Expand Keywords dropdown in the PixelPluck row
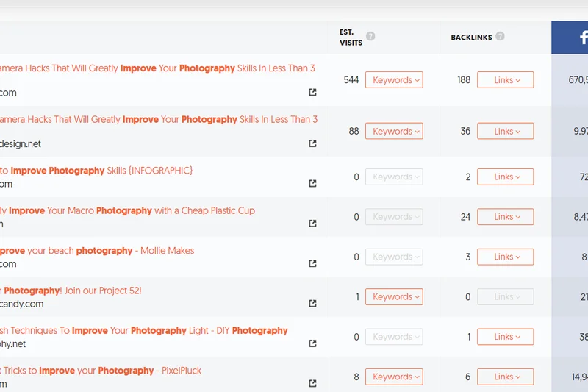 pyautogui.click(x=394, y=377)
